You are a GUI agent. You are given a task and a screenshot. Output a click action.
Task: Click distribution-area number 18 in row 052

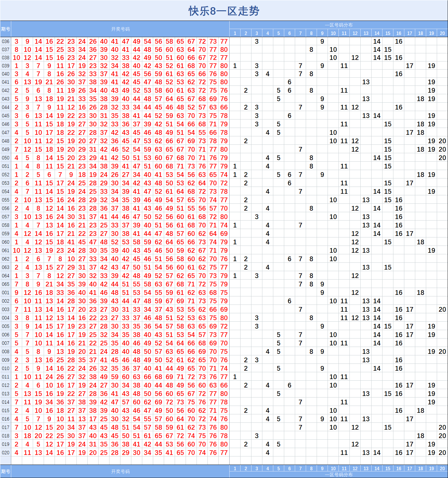(x=421, y=175)
